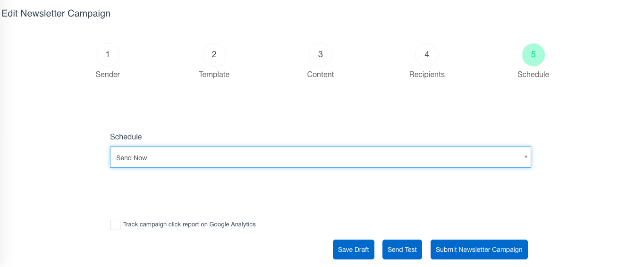Select step 2 circle icon
Image resolution: width=644 pixels, height=267 pixels.
click(x=214, y=55)
